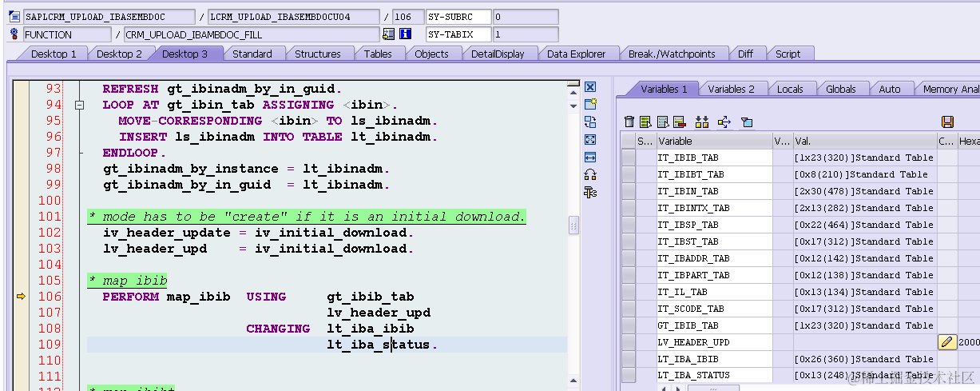The height and width of the screenshot is (391, 980).
Task: Open the Break./Watchpoints tab
Action: pos(672,54)
